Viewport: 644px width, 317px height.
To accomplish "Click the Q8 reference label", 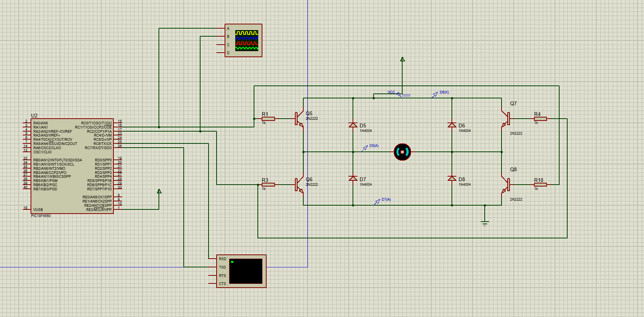I will (513, 169).
